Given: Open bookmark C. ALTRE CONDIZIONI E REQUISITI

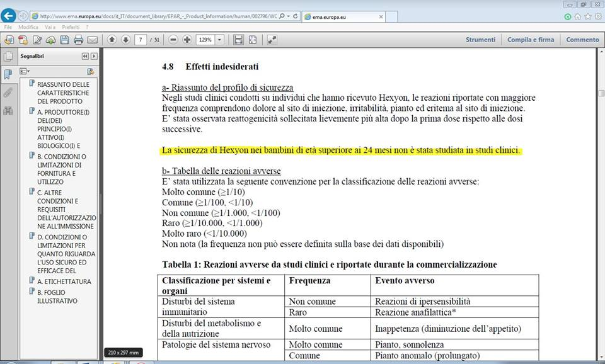Looking at the screenshot, I should 66,209.
